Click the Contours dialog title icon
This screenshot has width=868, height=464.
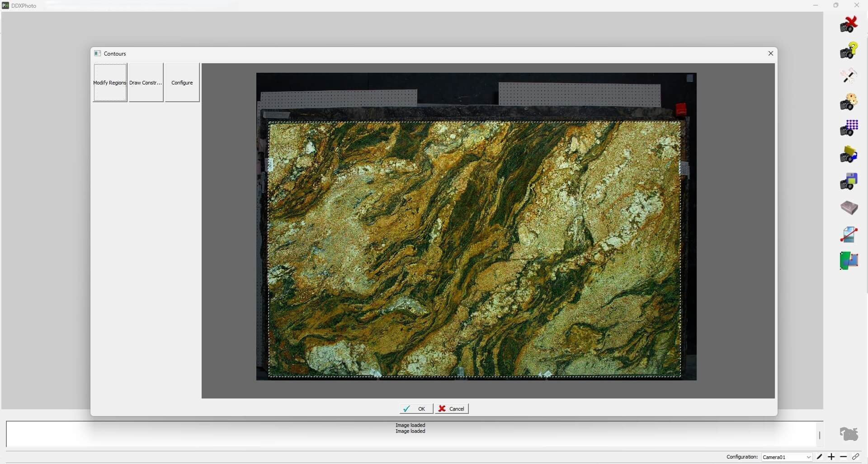coord(97,53)
